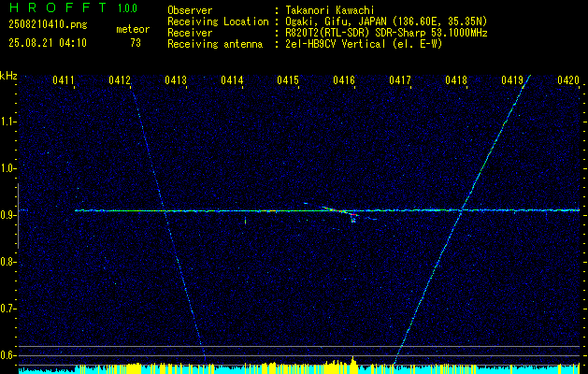Click the 0416 time marker
Image resolution: width=588 pixels, height=374 pixels.
click(x=344, y=80)
